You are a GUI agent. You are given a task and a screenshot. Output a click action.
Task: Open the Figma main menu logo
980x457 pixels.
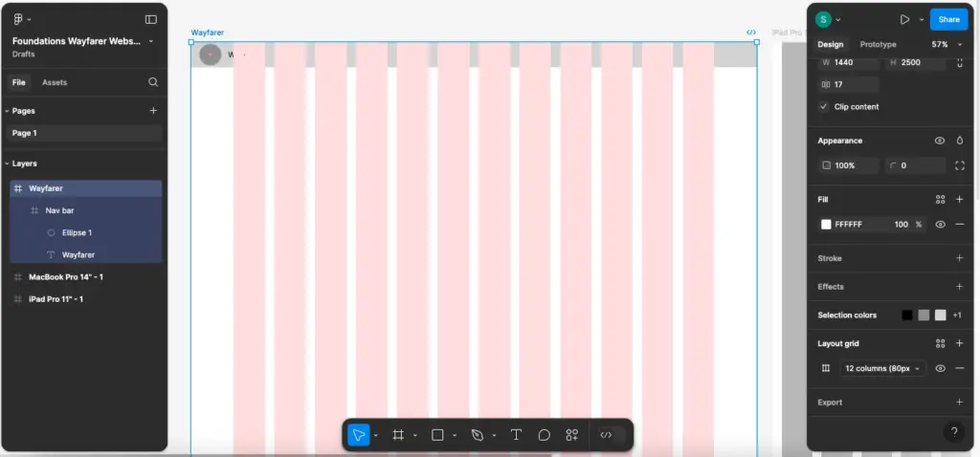point(18,19)
